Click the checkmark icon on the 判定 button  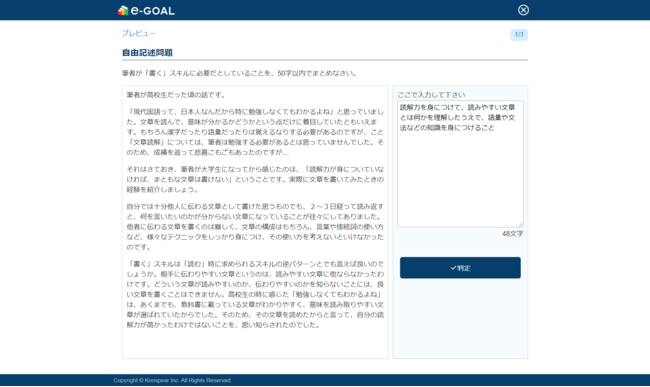[x=453, y=268]
